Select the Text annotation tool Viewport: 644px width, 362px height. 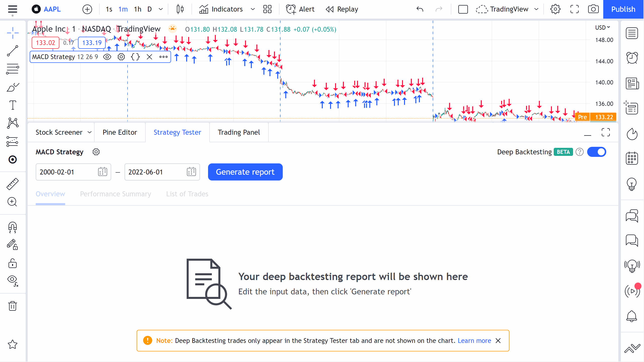tap(13, 105)
